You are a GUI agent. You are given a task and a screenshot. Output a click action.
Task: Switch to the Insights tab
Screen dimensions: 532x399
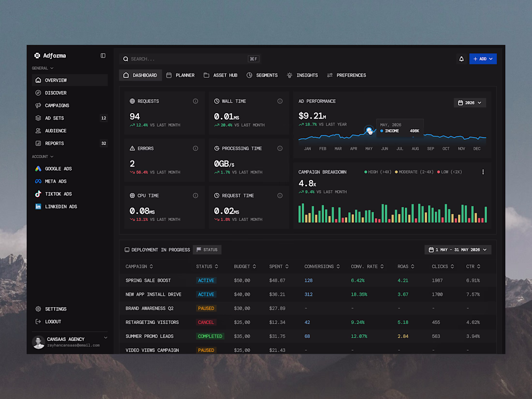pyautogui.click(x=302, y=75)
